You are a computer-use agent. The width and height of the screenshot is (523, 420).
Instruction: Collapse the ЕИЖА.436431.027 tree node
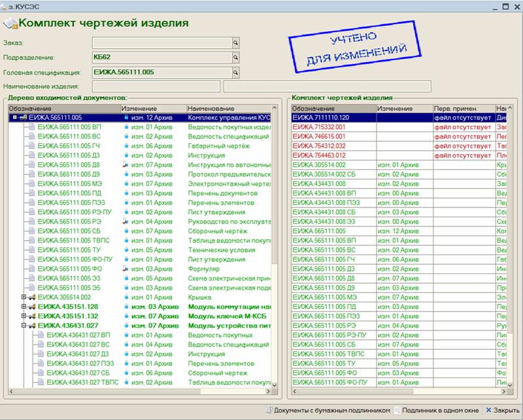tap(24, 325)
